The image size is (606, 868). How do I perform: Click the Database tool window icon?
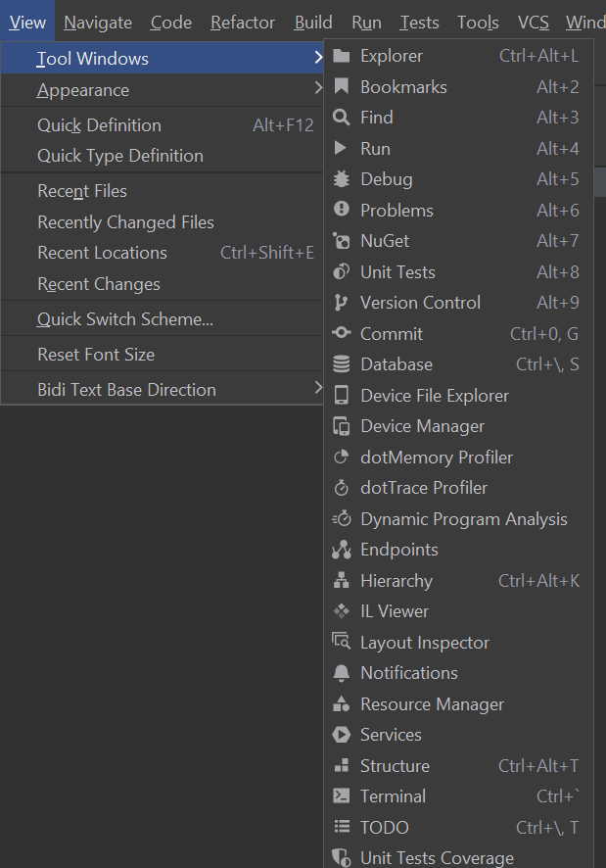click(x=343, y=363)
